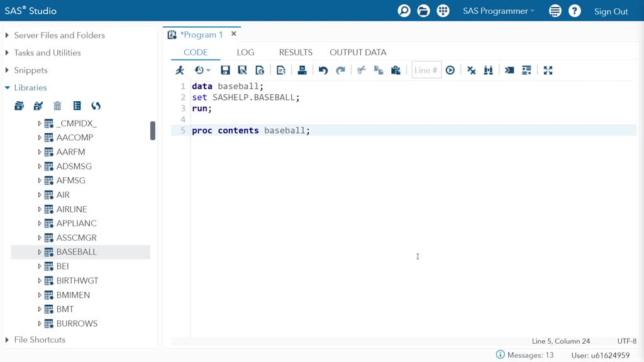This screenshot has height=362, width=644.
Task: Click the Line # input field
Action: pos(426,70)
